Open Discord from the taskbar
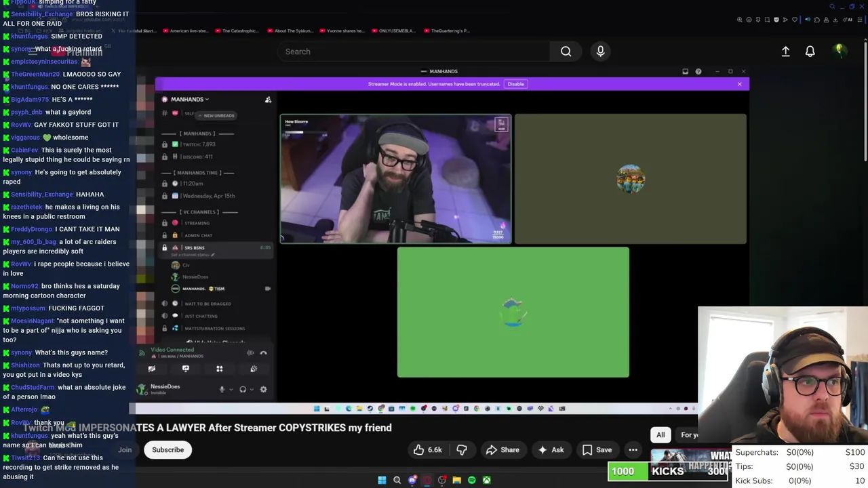 [x=412, y=480]
